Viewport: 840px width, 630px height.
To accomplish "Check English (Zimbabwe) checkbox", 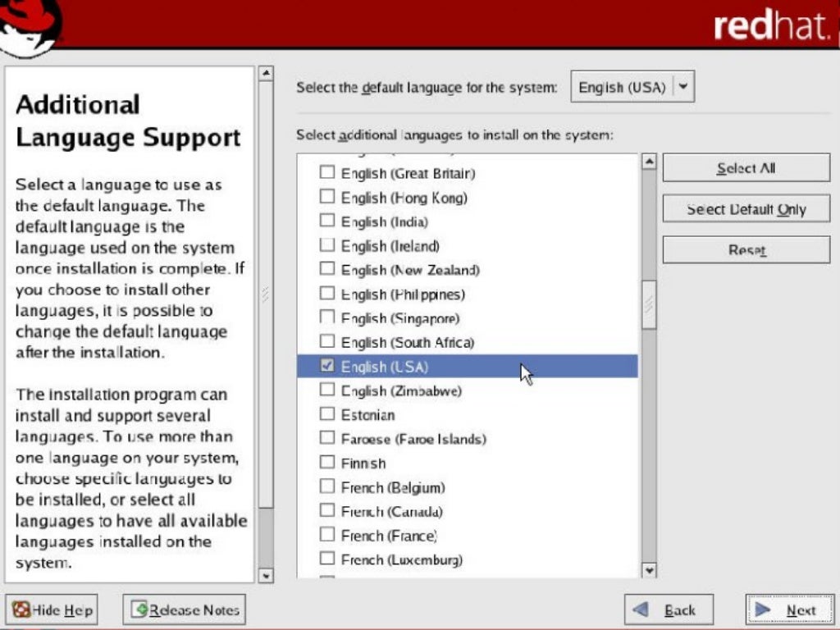I will [326, 390].
